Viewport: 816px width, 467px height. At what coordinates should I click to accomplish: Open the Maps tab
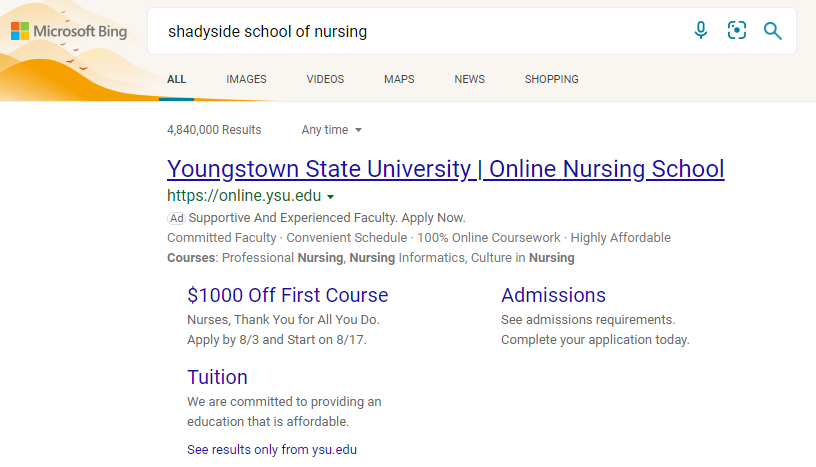tap(399, 79)
